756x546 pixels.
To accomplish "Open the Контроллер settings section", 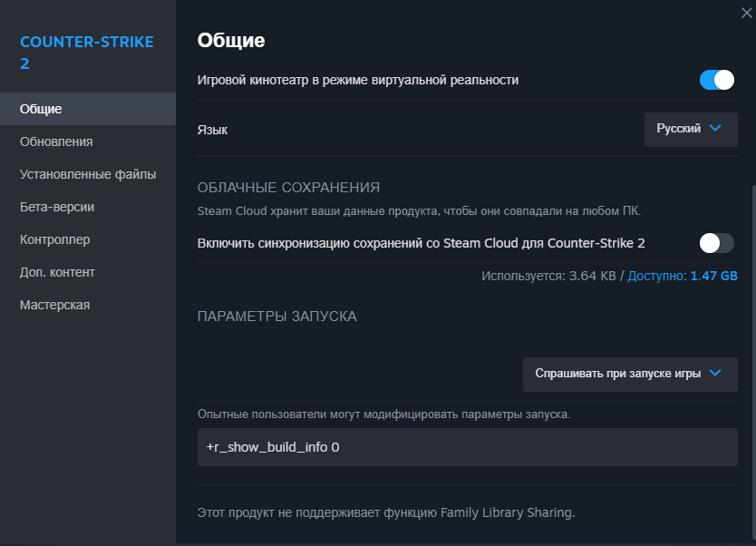I will tap(54, 239).
